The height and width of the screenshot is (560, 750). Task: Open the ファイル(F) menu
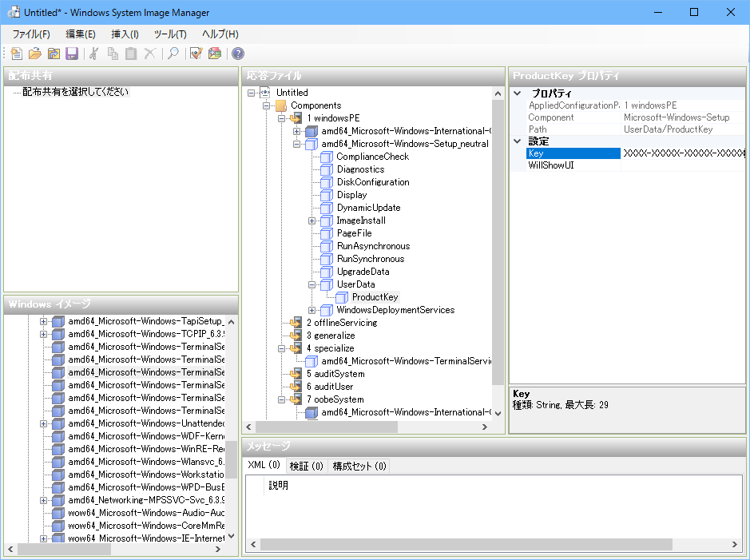31,34
